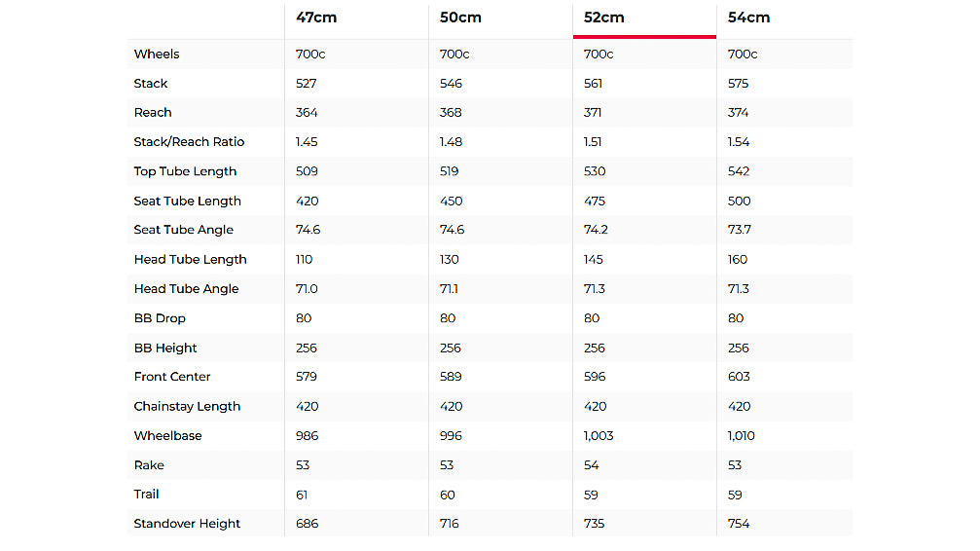Screen dimensions: 980x551
Task: Click the 47cm head tube angle 71.0
Action: (308, 289)
